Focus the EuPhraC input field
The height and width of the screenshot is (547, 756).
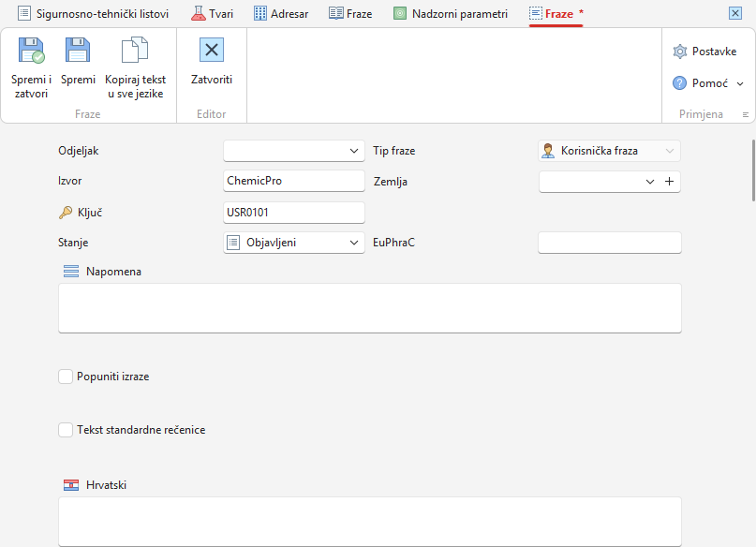[x=610, y=243]
